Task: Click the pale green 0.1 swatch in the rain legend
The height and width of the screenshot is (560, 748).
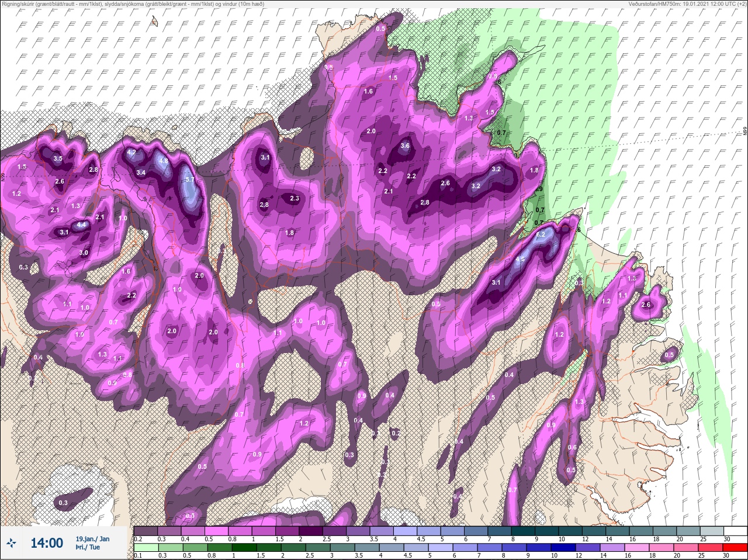Action: click(146, 548)
